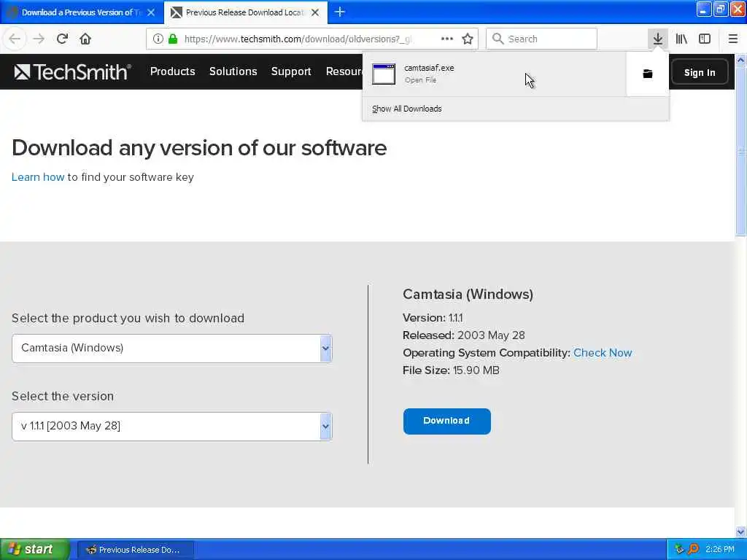Bookmark this page with the star
The height and width of the screenshot is (560, 747).
click(x=468, y=39)
